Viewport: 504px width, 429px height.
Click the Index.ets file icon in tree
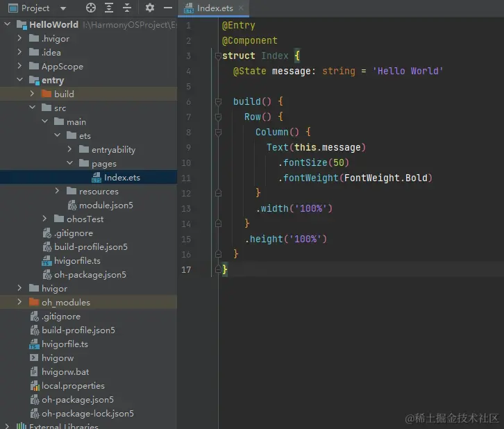[x=96, y=178]
